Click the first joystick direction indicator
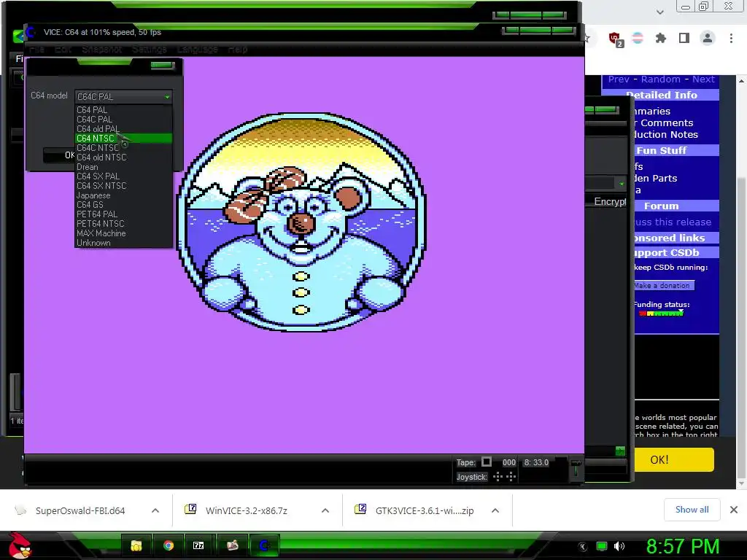The height and width of the screenshot is (560, 747). click(498, 477)
